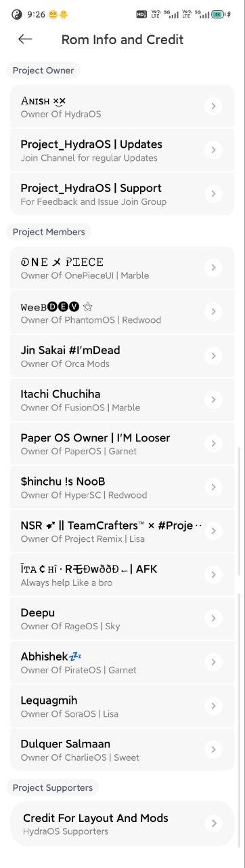245x868 pixels.
Task: Open NSR TeamCrafters Project Remix entry
Action: tap(122, 531)
